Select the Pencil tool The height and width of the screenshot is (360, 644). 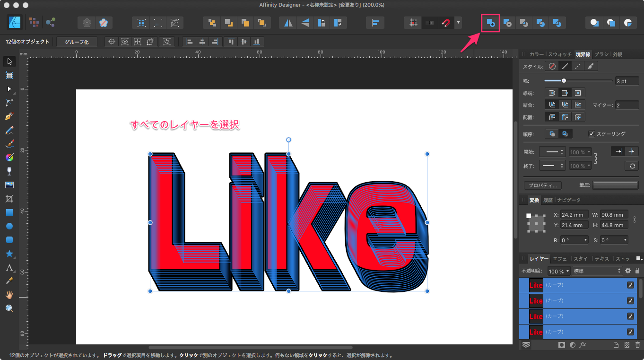[x=9, y=130]
